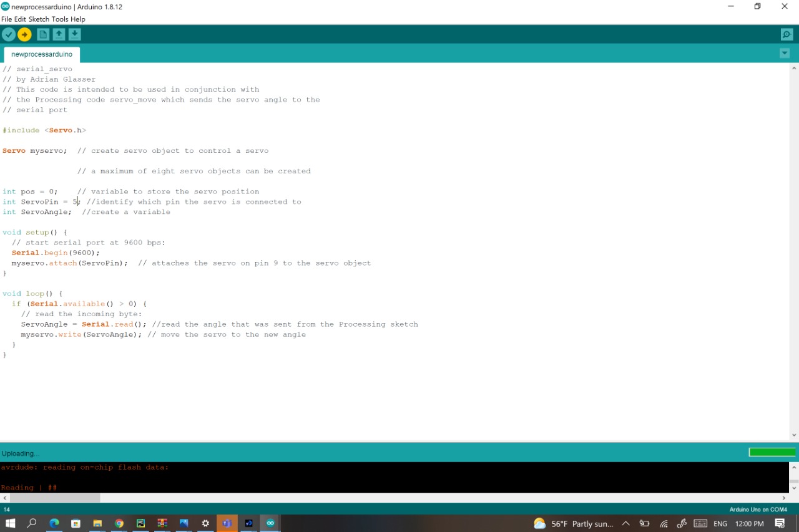The height and width of the screenshot is (532, 799).
Task: Open File Explorer from the taskbar
Action: pyautogui.click(x=97, y=523)
